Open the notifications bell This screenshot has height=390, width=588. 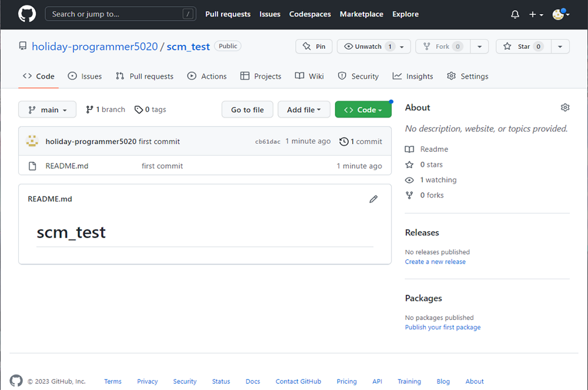tap(515, 15)
